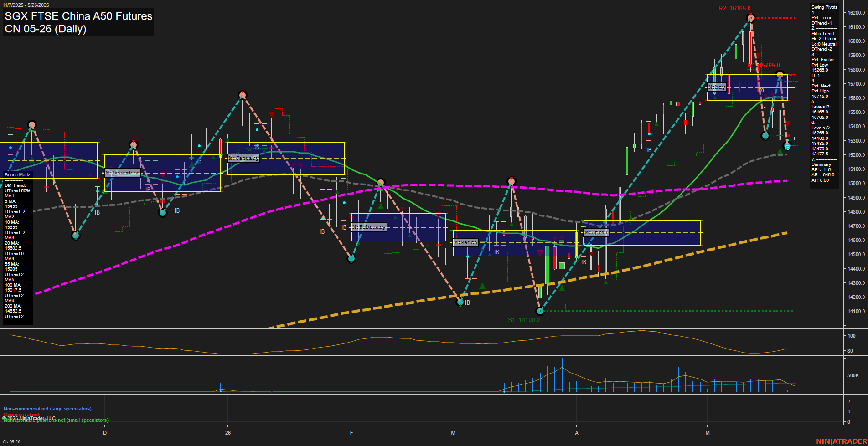Click the S1: 14100.0 support label
The image size is (868, 446).
coord(524,320)
